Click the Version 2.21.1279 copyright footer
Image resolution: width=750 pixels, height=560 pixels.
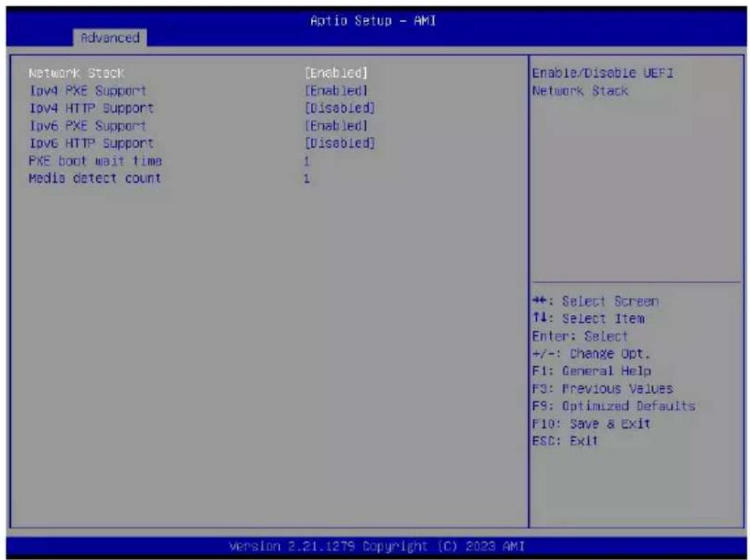(377, 546)
